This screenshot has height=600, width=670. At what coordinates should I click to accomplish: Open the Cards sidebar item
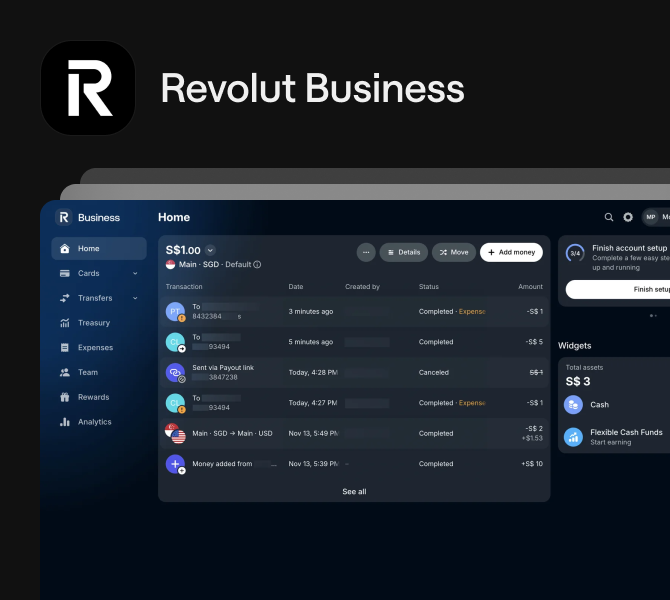pos(99,274)
